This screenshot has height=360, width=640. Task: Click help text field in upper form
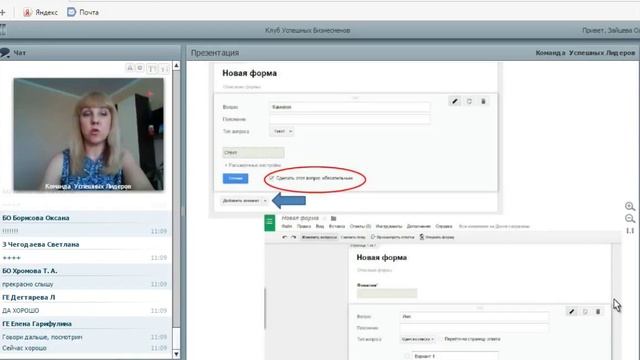click(349, 119)
